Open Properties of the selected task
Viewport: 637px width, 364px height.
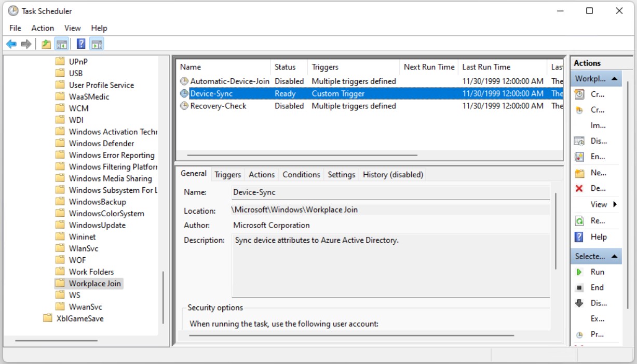coord(597,334)
